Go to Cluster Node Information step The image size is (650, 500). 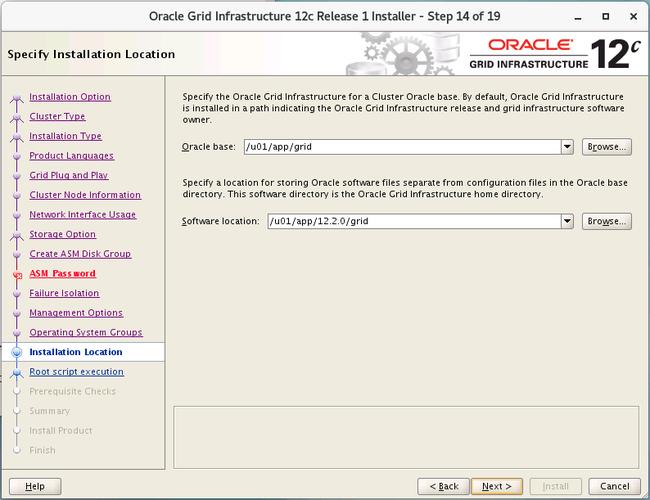(x=85, y=195)
